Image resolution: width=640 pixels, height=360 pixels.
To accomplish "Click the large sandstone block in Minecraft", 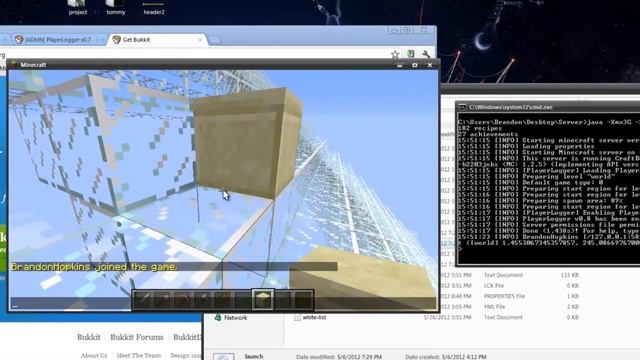I will (247, 143).
